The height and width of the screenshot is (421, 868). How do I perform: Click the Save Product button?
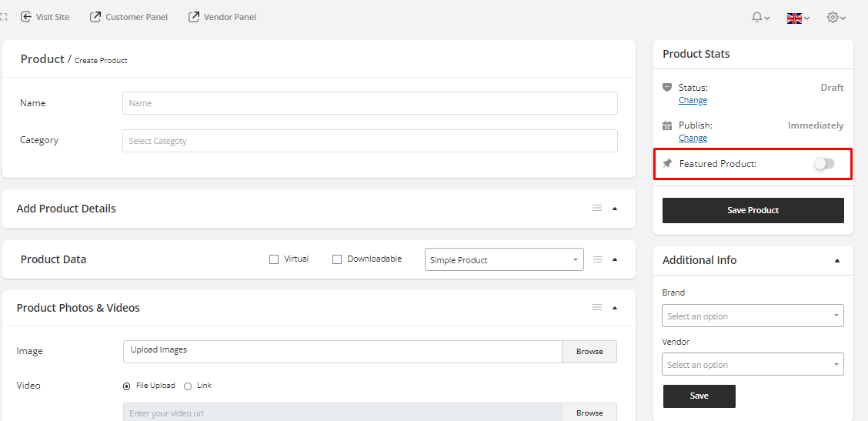[x=753, y=210]
